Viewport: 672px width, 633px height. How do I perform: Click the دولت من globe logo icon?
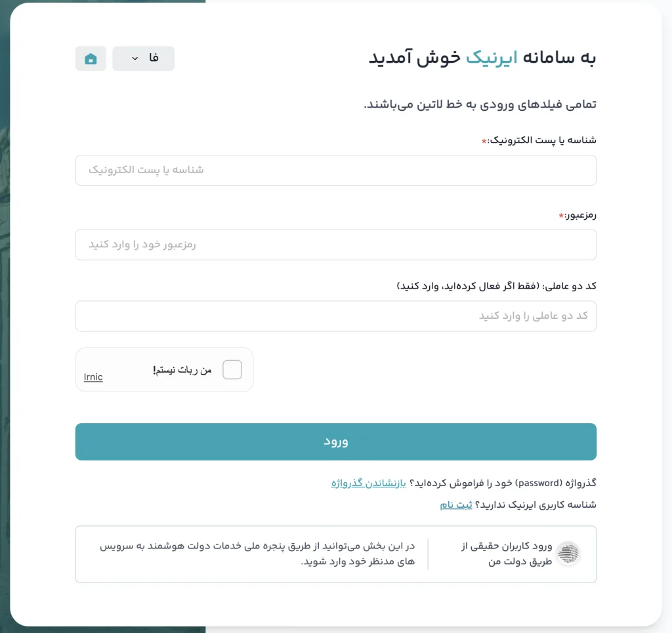point(568,554)
